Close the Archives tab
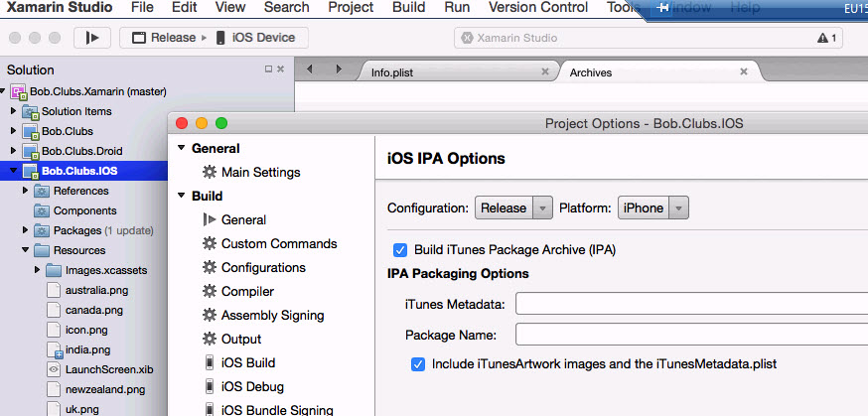Image resolution: width=868 pixels, height=416 pixels. 744,71
